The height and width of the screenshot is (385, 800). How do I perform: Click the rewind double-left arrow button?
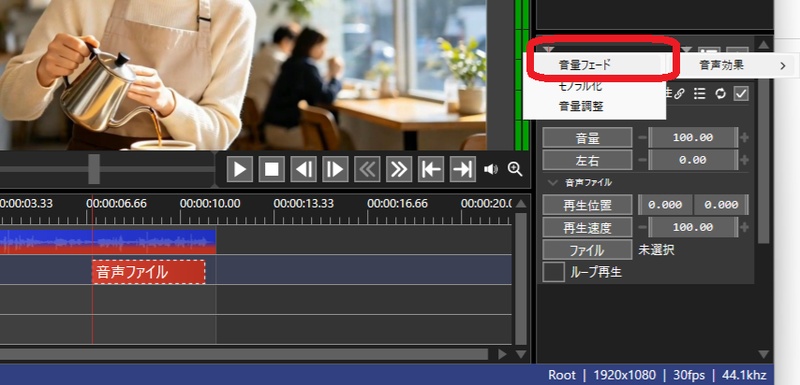(x=367, y=169)
